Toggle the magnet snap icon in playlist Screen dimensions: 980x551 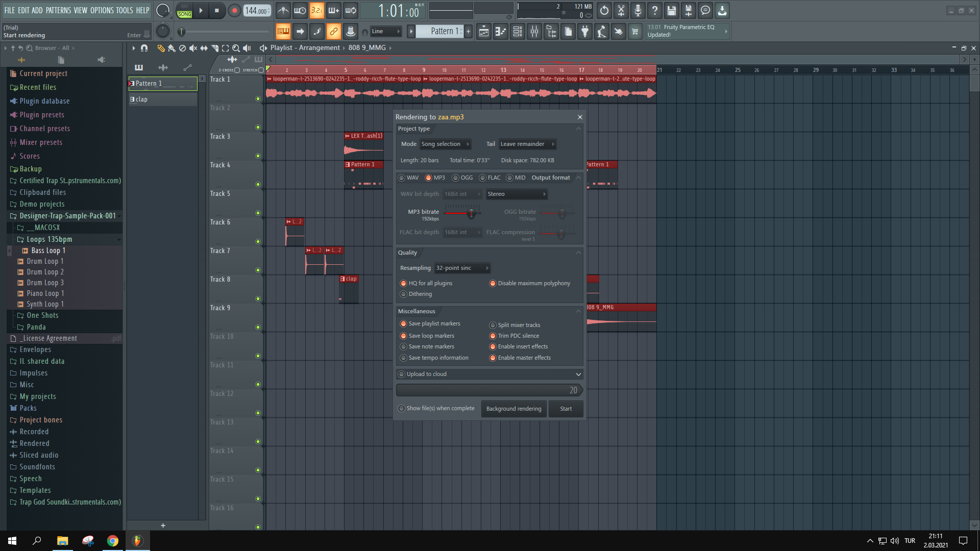(x=144, y=48)
